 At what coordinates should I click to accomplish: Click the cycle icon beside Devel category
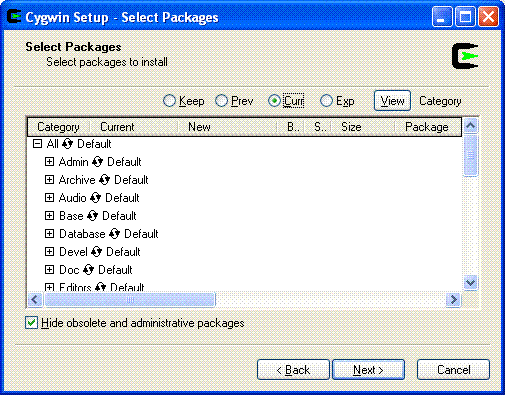[96, 252]
